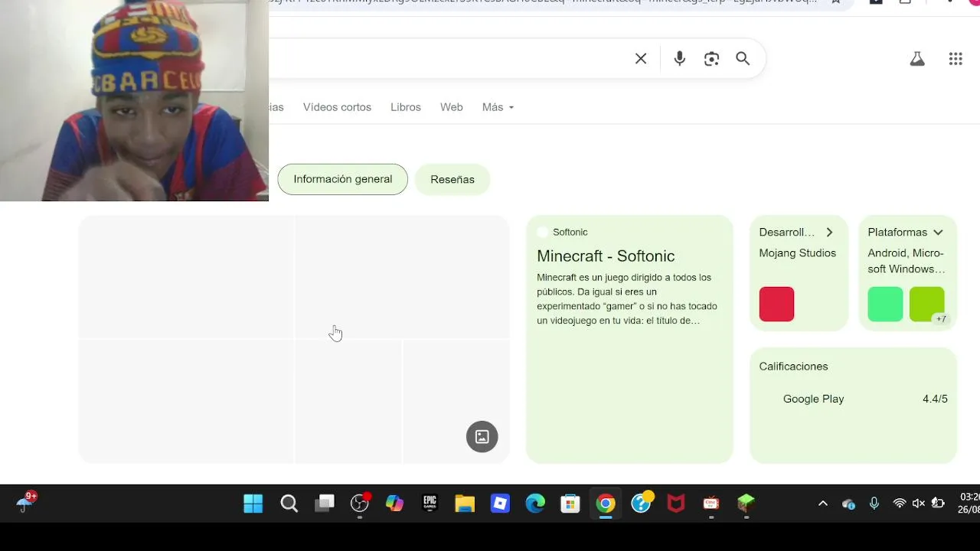Screen dimensions: 980x551
Task: Open the image gallery icon on the image panel
Action: 482,437
